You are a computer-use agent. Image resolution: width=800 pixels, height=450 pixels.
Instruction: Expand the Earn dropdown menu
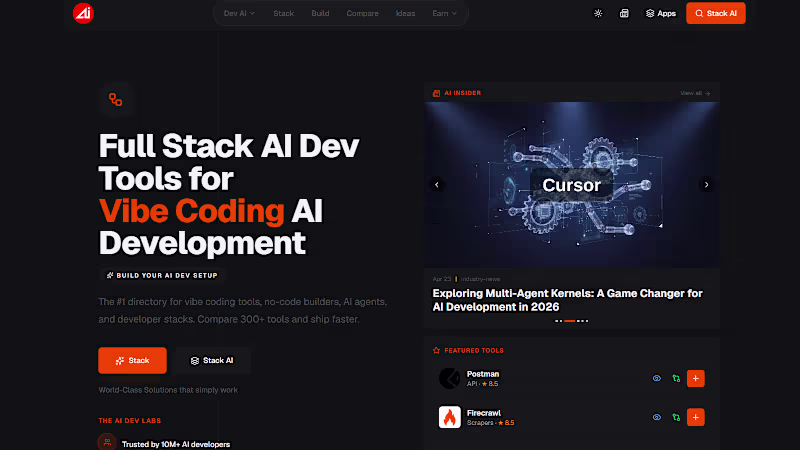tap(444, 13)
